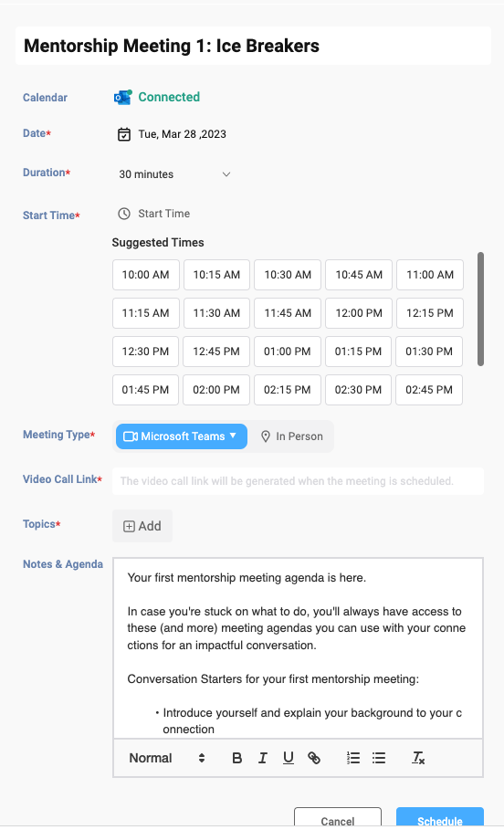504x830 pixels.
Task: Insert a hyperlink in notes editor
Action: pyautogui.click(x=314, y=758)
